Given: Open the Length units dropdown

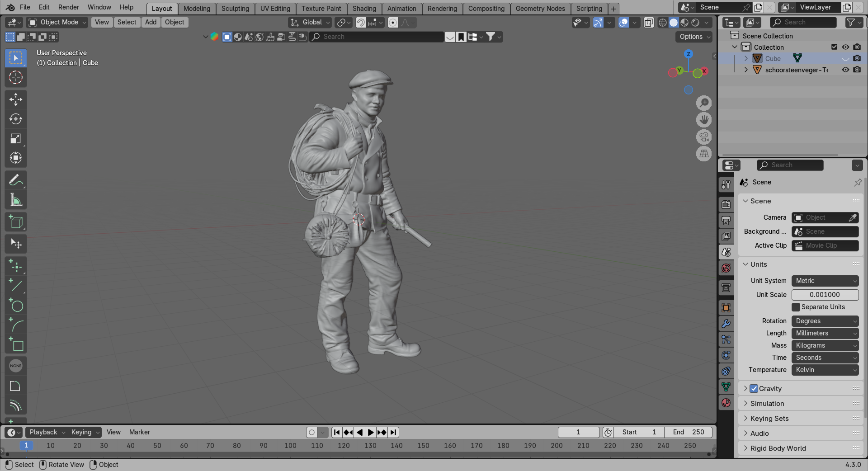Looking at the screenshot, I should click(825, 333).
